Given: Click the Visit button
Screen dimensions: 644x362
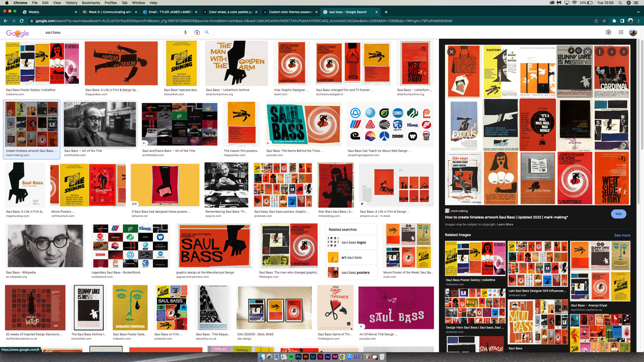Looking at the screenshot, I should (618, 214).
